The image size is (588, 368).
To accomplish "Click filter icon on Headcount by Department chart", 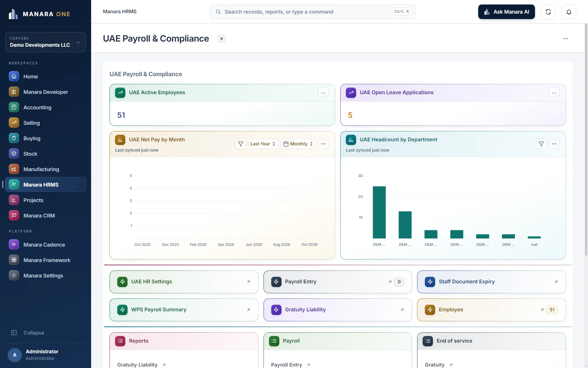I will click(541, 144).
